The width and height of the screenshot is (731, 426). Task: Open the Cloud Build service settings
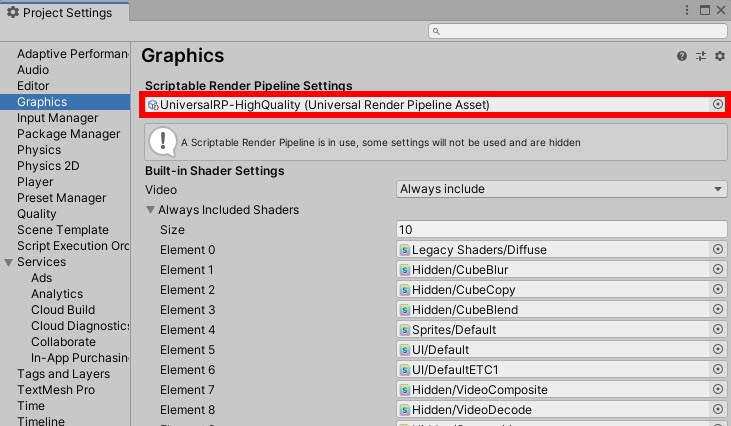click(63, 310)
